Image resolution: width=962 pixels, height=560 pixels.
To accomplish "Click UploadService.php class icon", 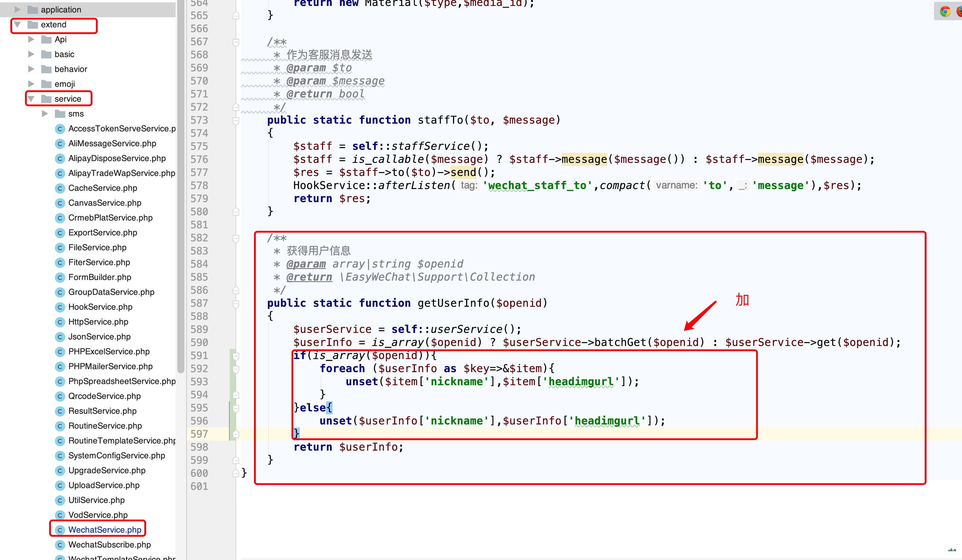I will coord(60,485).
